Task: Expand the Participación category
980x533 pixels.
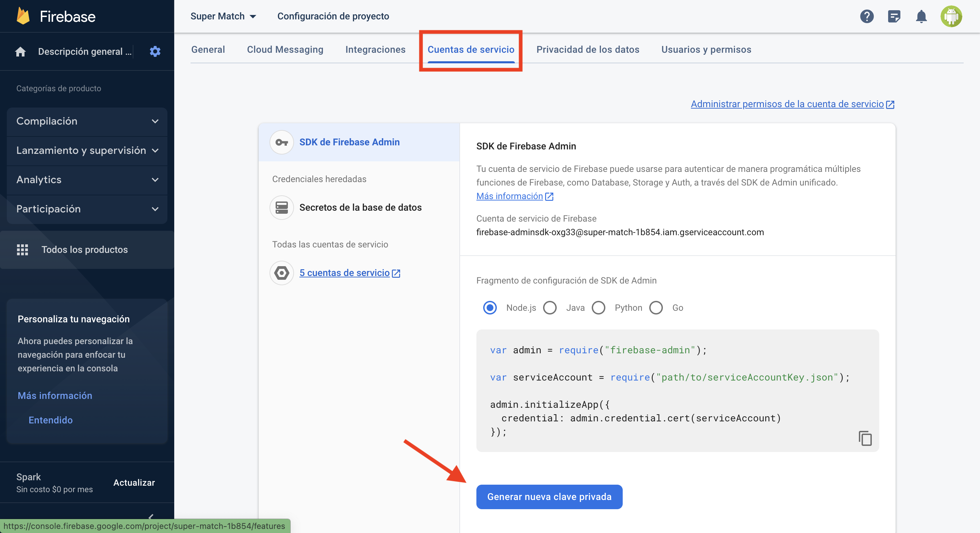Action: [87, 209]
